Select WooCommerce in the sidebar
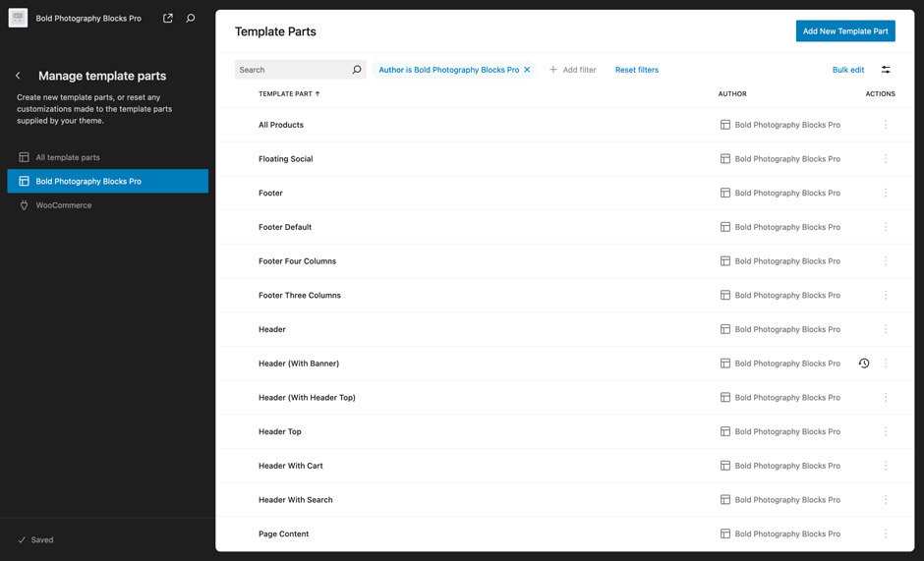The image size is (924, 561). coord(64,205)
